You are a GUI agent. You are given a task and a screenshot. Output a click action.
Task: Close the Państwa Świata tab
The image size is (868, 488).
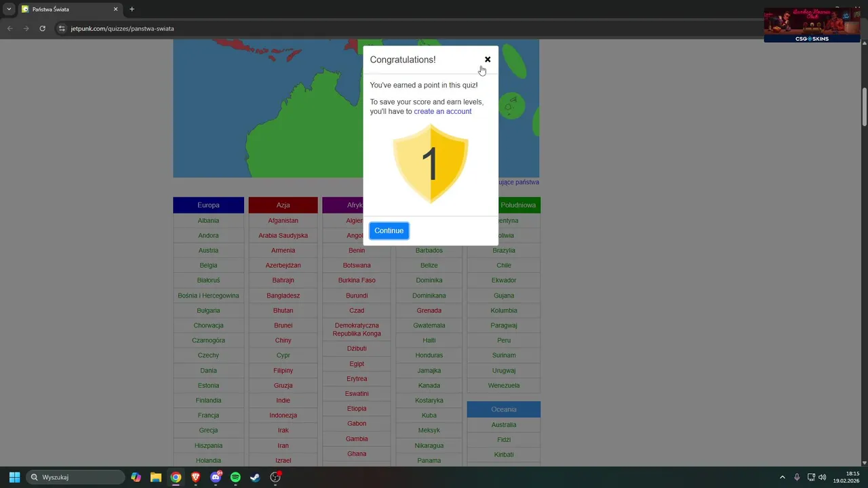click(x=115, y=9)
